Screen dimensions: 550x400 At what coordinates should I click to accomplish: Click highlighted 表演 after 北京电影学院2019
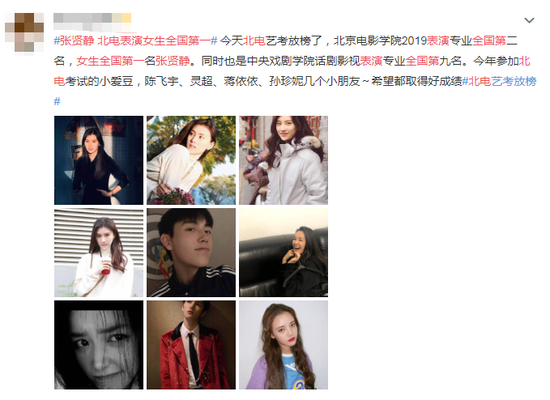coord(438,41)
